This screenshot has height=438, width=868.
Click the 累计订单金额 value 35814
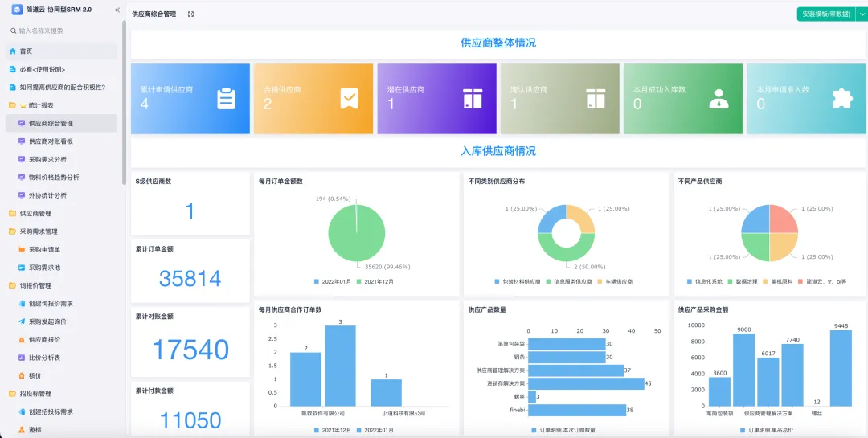click(x=190, y=279)
